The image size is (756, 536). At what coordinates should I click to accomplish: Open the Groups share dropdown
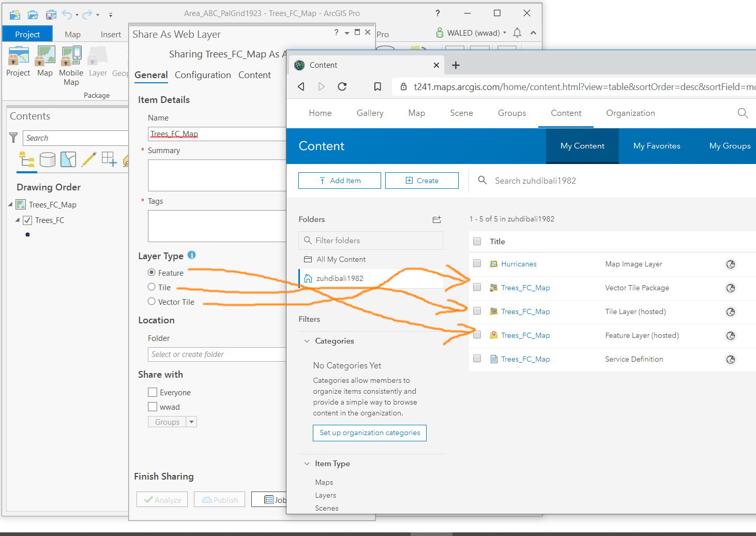point(191,422)
